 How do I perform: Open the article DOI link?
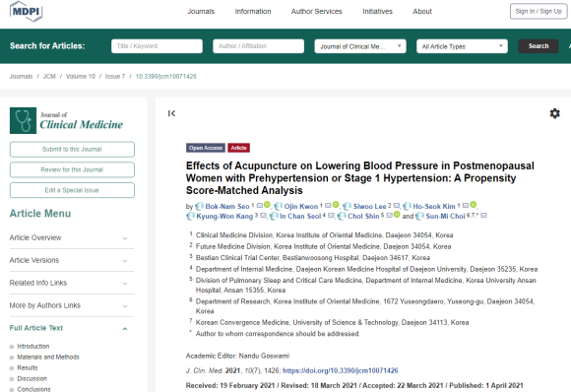point(341,371)
